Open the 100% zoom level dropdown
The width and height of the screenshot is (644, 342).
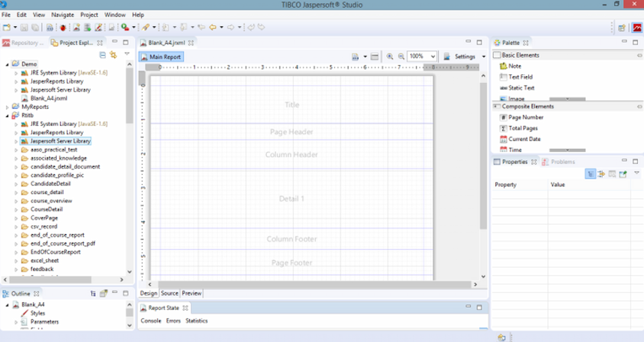tap(422, 57)
